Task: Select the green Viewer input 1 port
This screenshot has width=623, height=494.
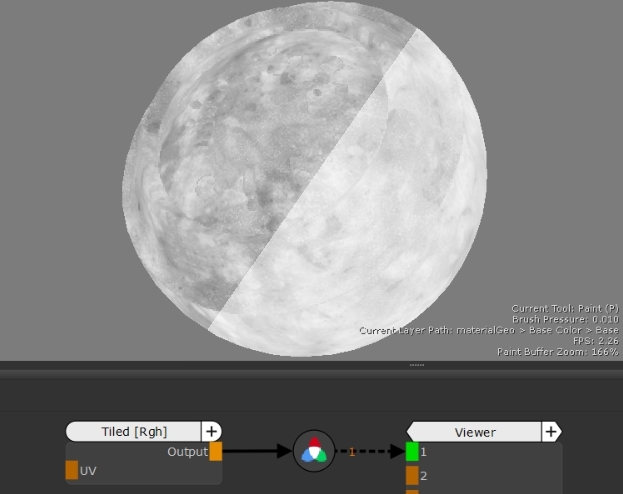Action: [412, 452]
